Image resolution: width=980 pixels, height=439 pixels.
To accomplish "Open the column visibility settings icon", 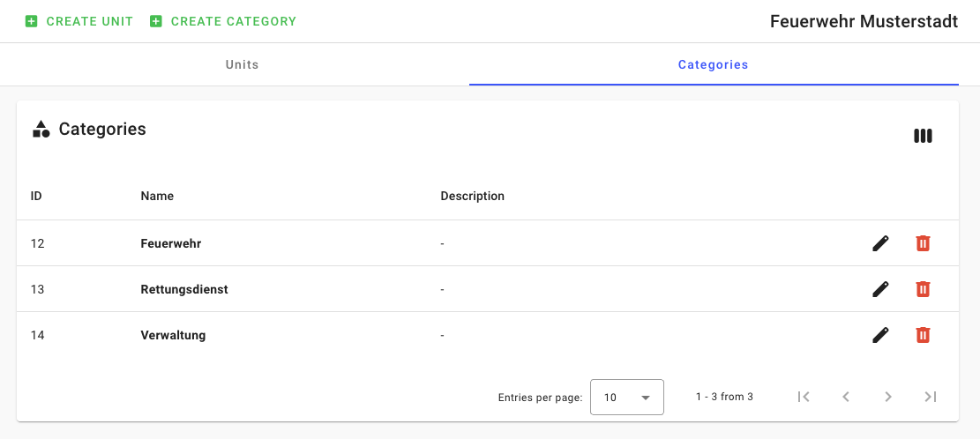I will [x=923, y=136].
